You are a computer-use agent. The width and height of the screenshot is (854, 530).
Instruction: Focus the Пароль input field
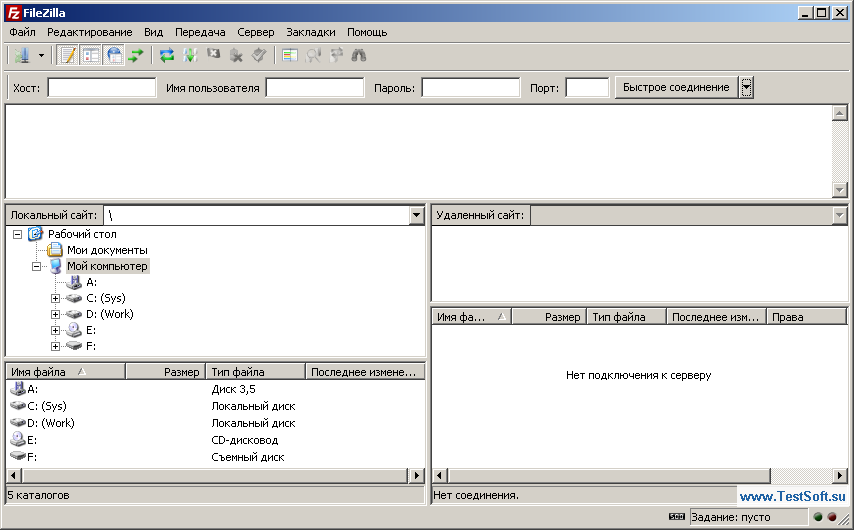click(x=471, y=88)
